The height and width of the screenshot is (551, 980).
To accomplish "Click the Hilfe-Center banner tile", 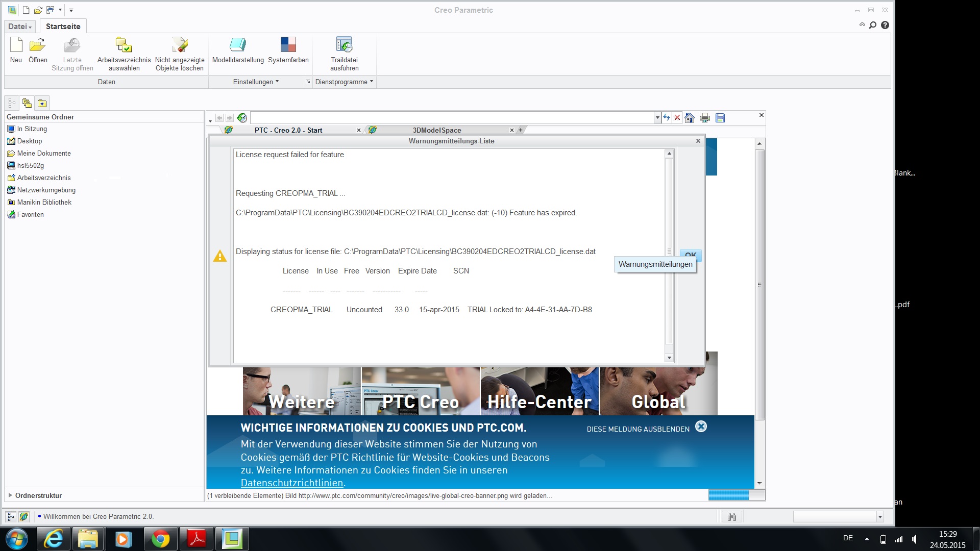I will (540, 391).
